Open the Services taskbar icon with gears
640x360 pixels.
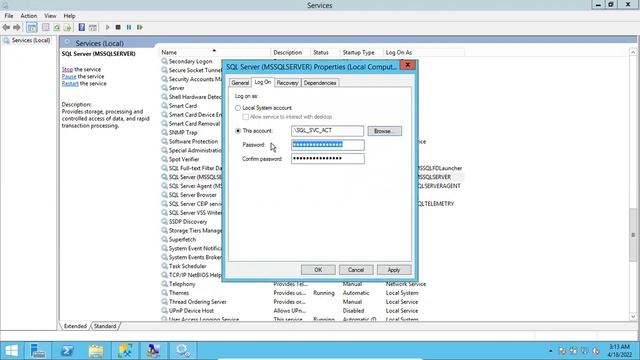(183, 351)
